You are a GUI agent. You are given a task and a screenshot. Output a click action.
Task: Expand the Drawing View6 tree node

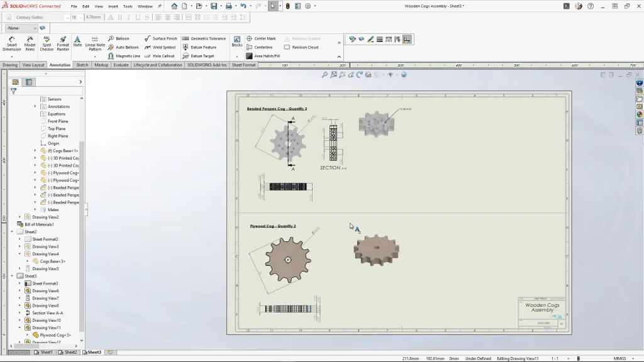click(19, 291)
